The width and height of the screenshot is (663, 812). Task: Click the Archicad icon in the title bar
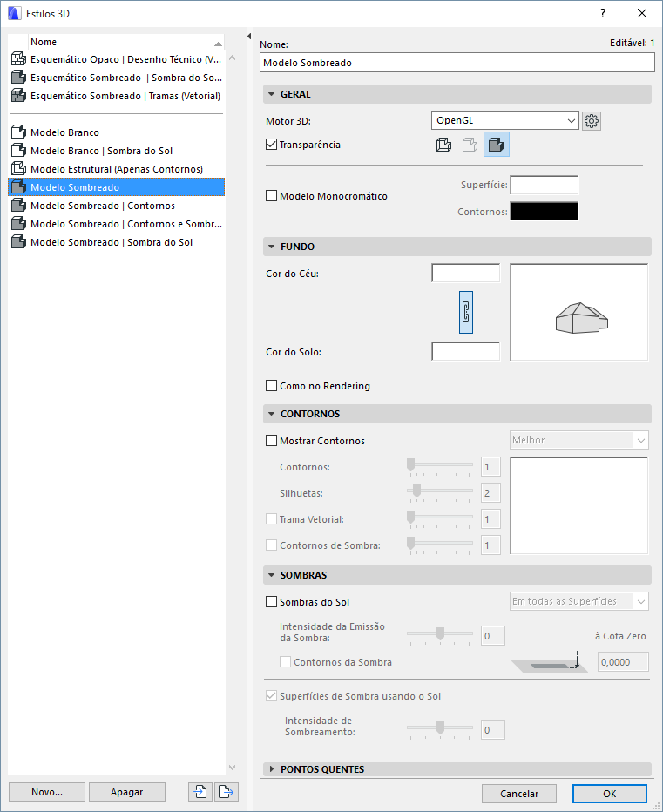pos(15,13)
